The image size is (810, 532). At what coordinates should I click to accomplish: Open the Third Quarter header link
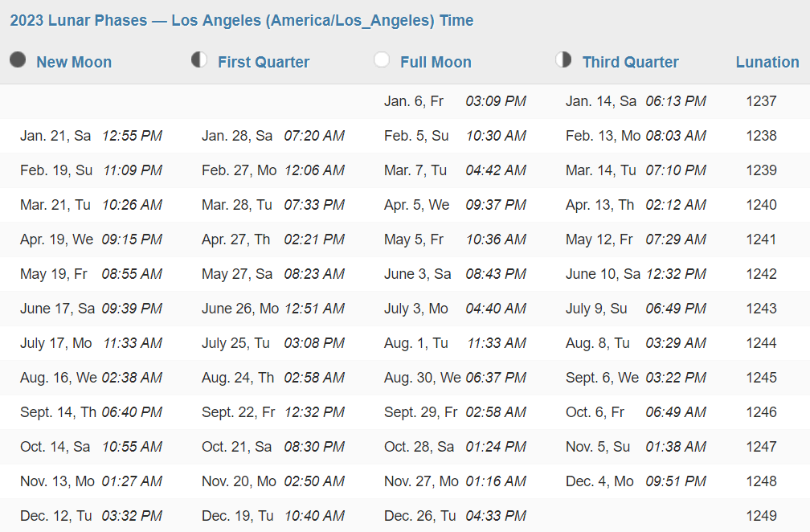point(630,62)
